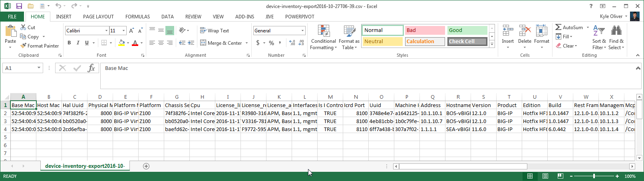
Task: Click the Format Painter brush icon
Action: [24, 46]
